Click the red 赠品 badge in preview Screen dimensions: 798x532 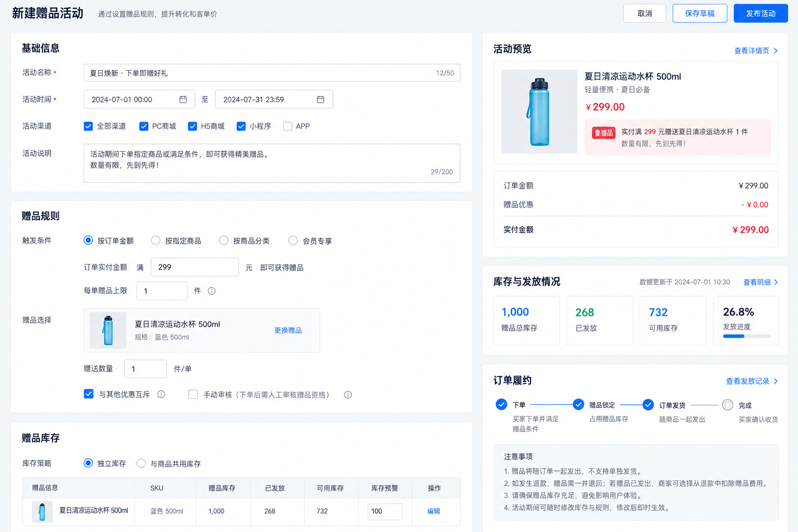coord(604,133)
